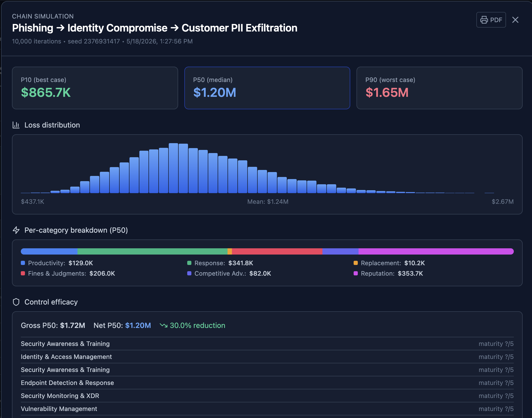The width and height of the screenshot is (532, 418).
Task: Click maturity ?/5 for Vulnerability Management
Action: click(x=496, y=409)
